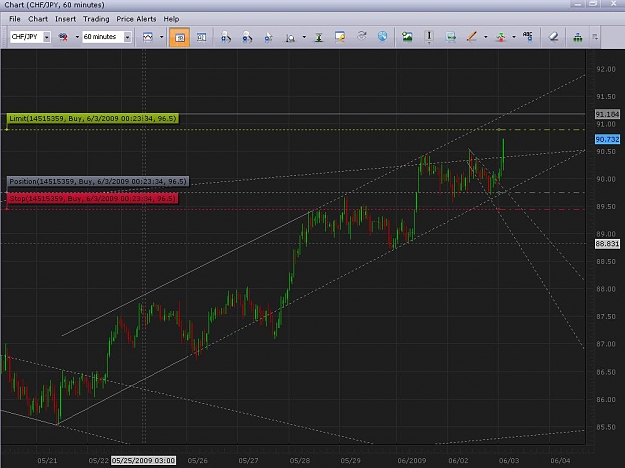Click the insert picture icon

click(407, 37)
